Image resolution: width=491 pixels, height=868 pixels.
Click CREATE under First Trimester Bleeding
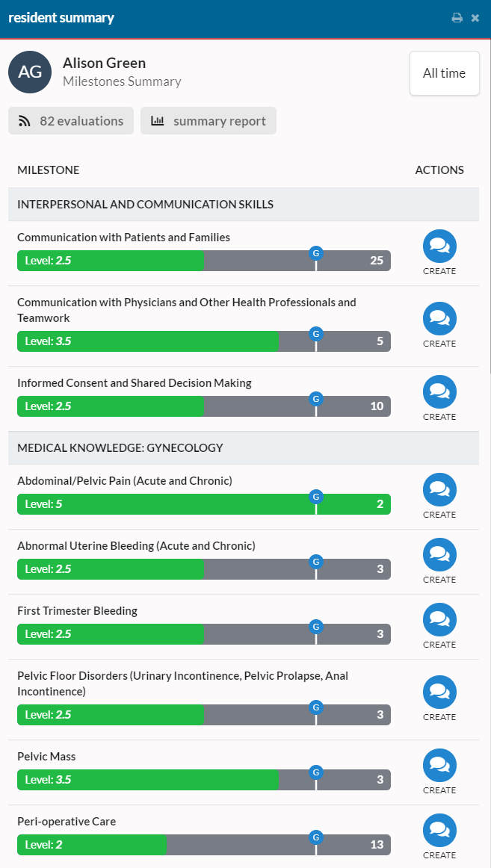439,644
